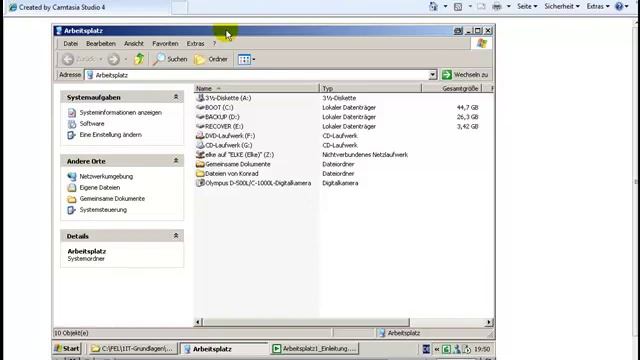Screen dimensions: 640x360
Task: Open the Forward history dropdown arrow
Action: 125,60
